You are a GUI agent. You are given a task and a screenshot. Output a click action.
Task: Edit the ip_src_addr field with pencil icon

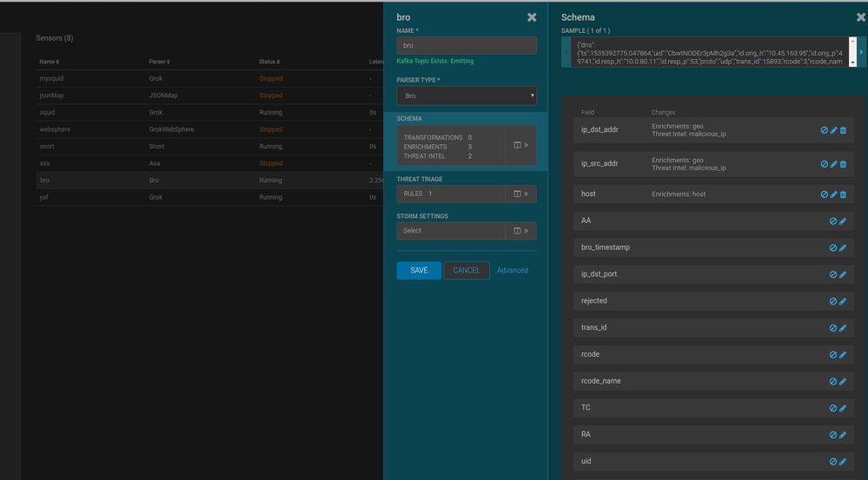(x=833, y=164)
